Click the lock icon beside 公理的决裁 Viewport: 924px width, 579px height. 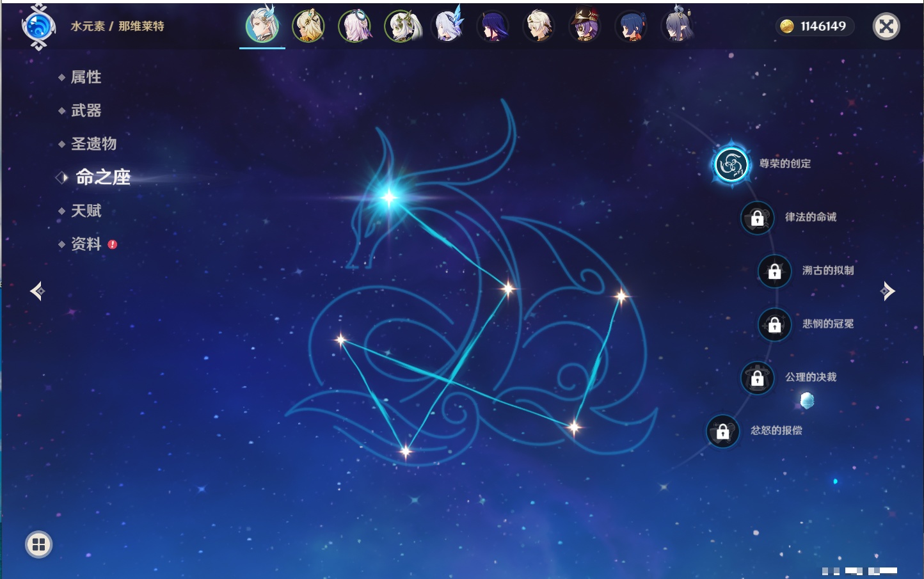757,378
